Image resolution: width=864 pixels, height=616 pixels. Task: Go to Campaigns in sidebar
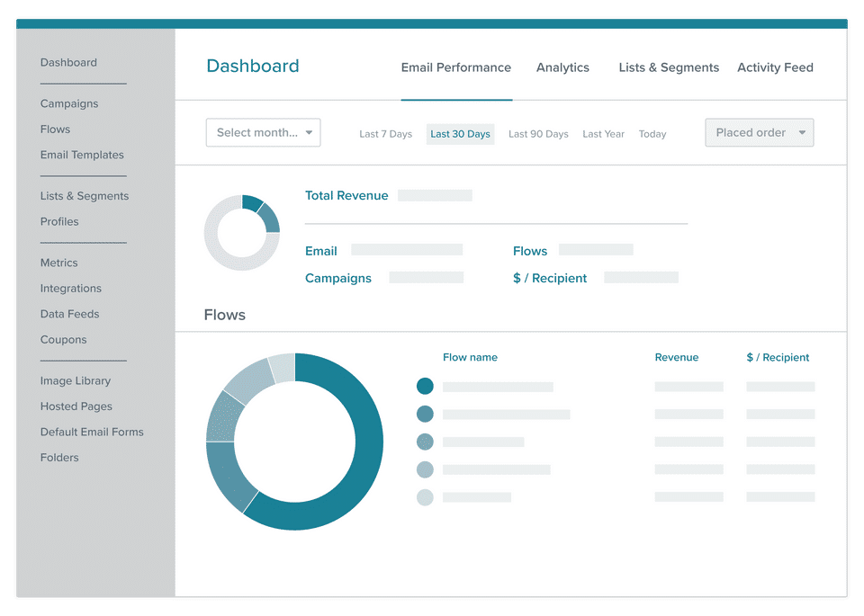[69, 103]
